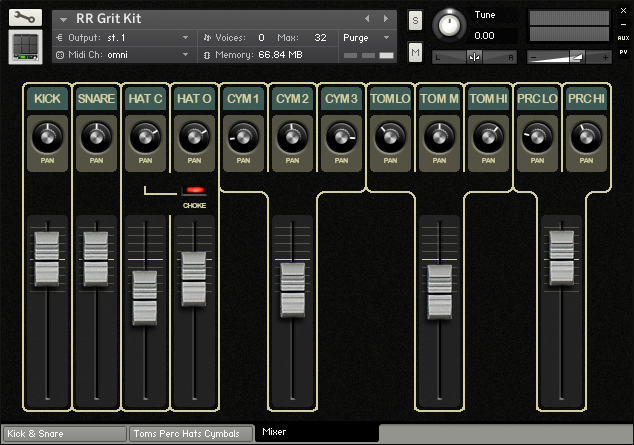Open the Purge dropdown menu
The height and width of the screenshot is (445, 634).
pyautogui.click(x=366, y=38)
